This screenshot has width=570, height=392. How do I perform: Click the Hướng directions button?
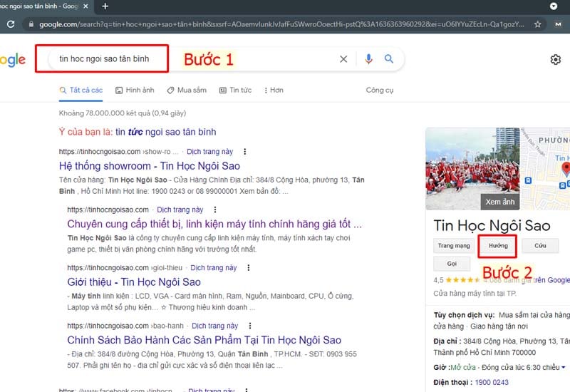click(498, 246)
